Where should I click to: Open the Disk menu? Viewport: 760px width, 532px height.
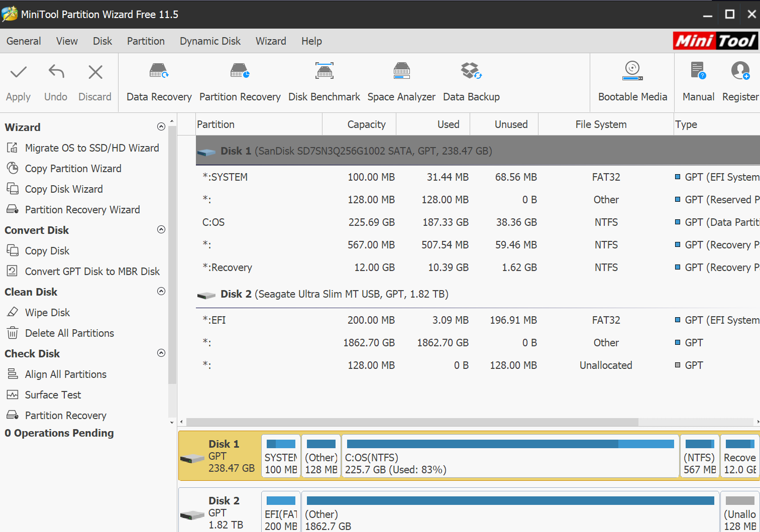(102, 41)
